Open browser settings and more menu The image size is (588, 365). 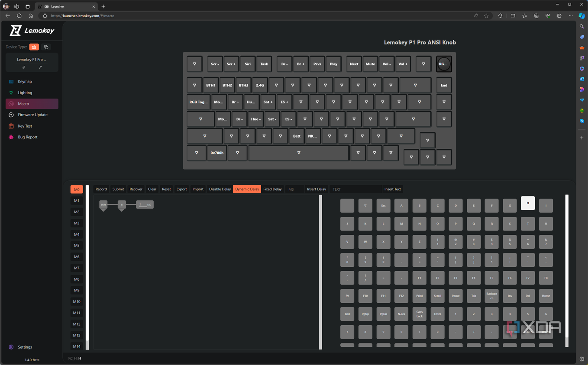pos(571,16)
